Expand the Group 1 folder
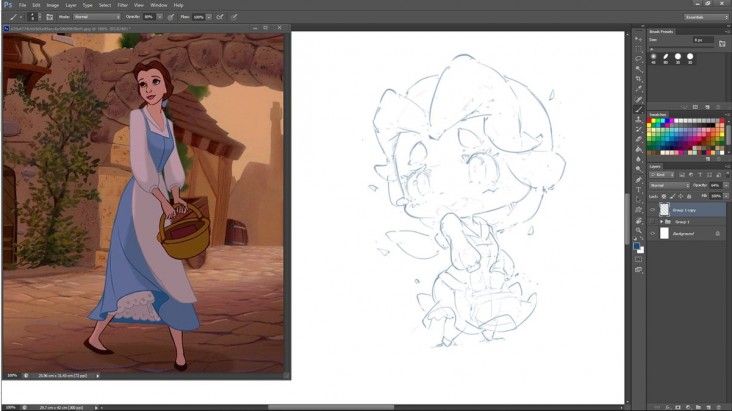Screen dimensions: 732x411 tap(662, 221)
